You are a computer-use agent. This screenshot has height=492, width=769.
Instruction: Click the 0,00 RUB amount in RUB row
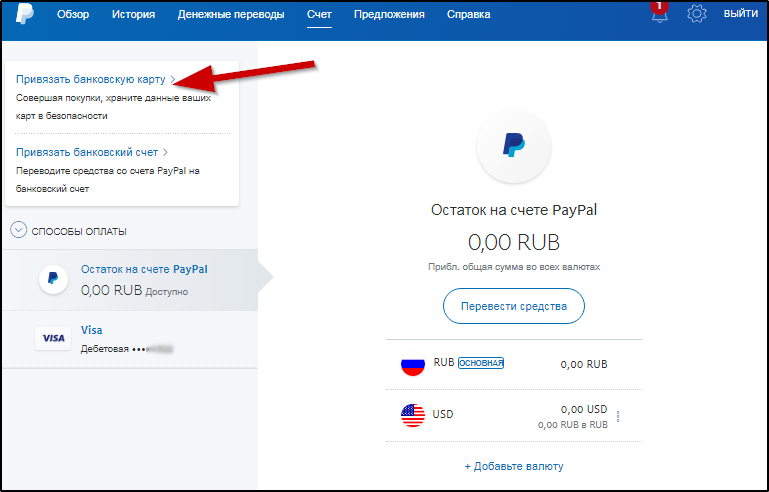[584, 364]
